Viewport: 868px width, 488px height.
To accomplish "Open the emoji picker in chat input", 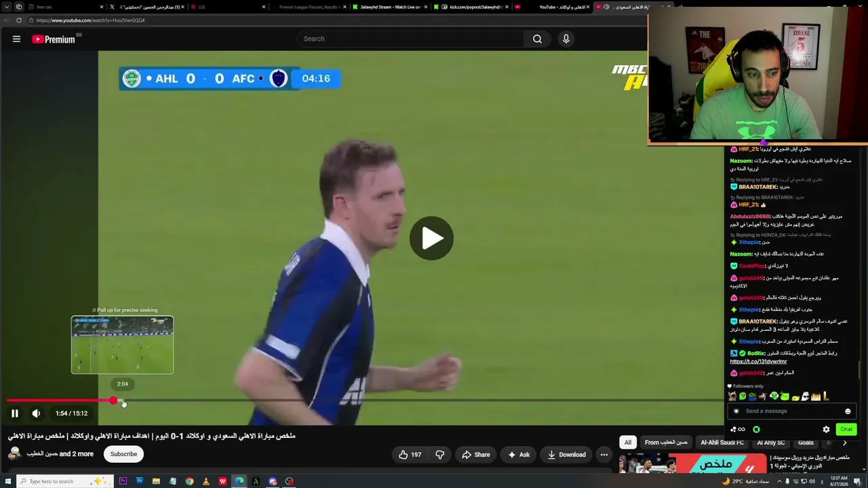I will tap(848, 411).
